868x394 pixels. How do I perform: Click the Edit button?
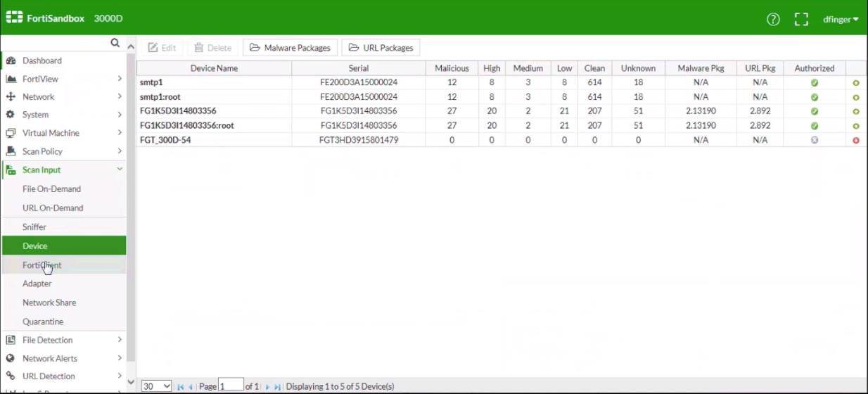click(x=162, y=48)
